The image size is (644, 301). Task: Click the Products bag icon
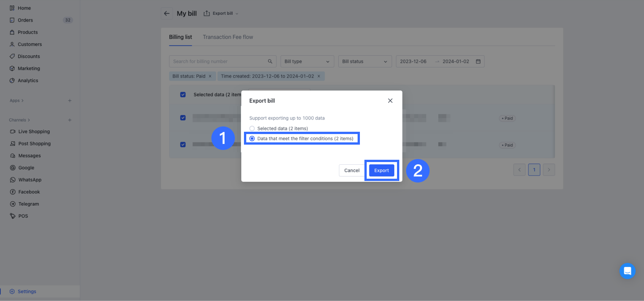[12, 32]
